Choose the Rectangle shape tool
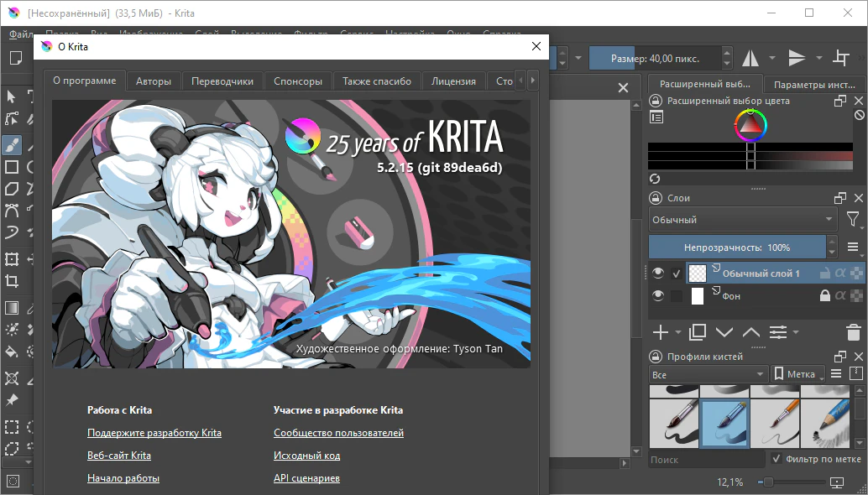 (x=12, y=167)
